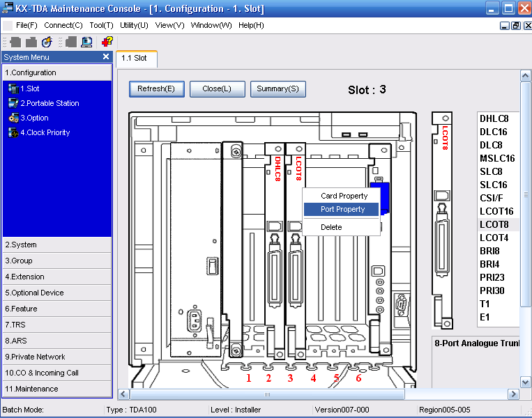532x418 pixels.
Task: Click the grey pages toolbar icon
Action: (71, 42)
